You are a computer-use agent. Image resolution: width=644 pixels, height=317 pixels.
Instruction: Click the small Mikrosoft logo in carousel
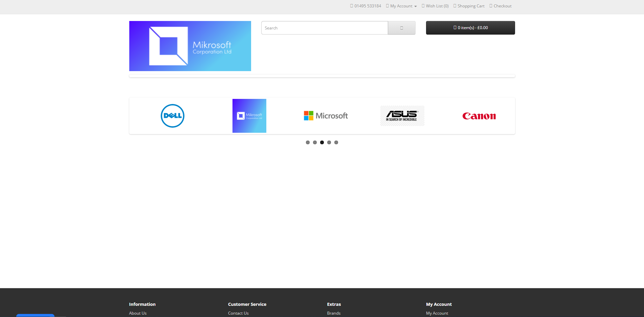pos(249,116)
